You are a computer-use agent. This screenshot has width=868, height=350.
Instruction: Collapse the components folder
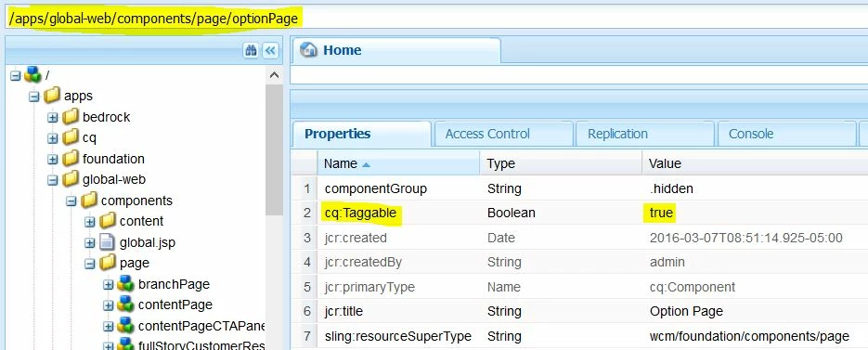[71, 201]
